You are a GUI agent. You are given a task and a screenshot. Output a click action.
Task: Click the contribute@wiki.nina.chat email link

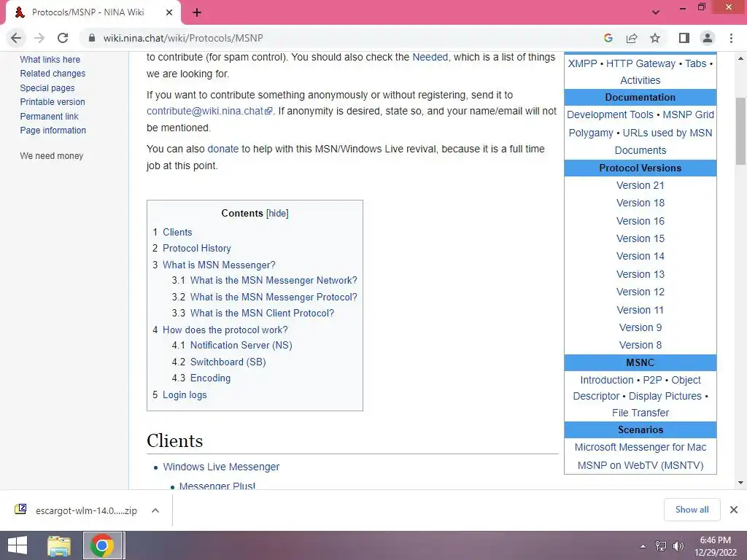coord(209,111)
